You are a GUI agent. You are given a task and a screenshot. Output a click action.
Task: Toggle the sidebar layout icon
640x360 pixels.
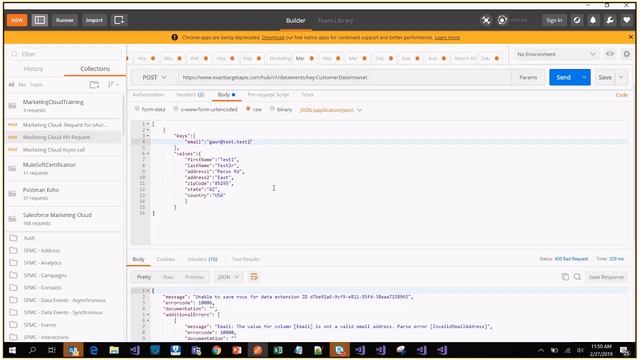pos(40,20)
